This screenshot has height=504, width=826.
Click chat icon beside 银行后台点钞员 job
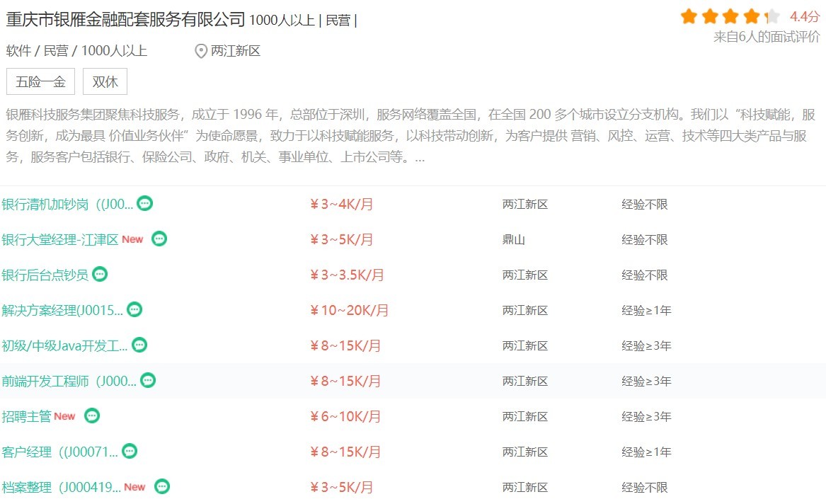coord(100,274)
